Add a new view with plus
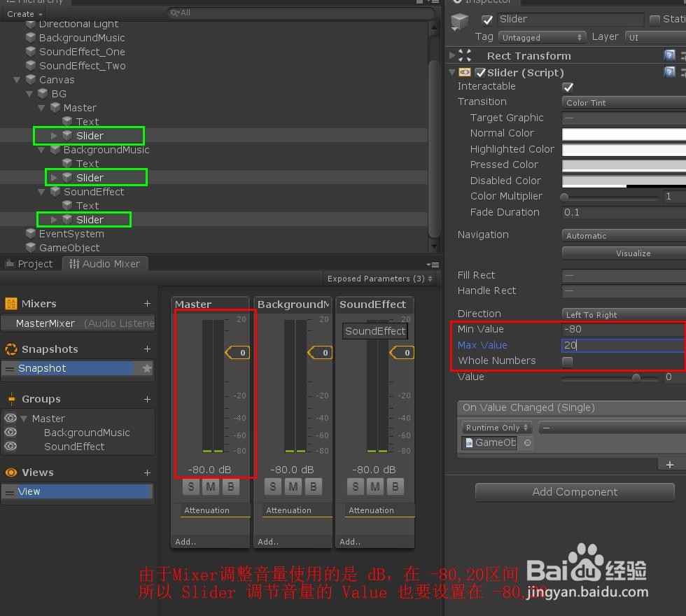The image size is (686, 616). (148, 473)
